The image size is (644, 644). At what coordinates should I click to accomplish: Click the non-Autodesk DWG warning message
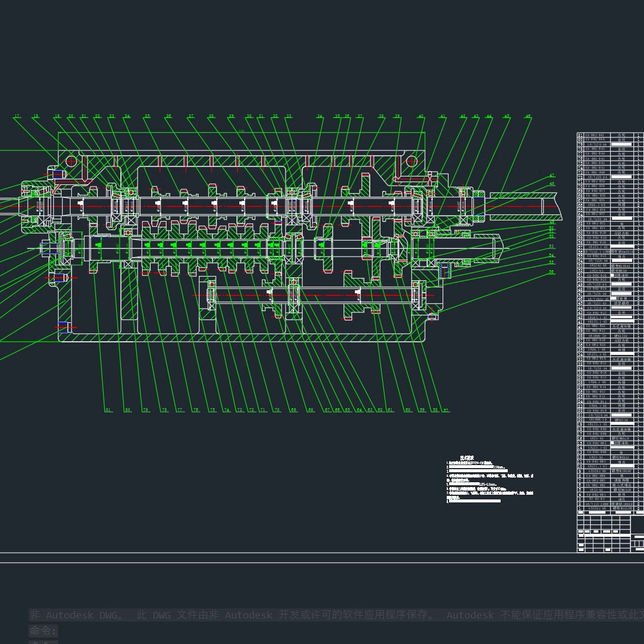click(237, 615)
